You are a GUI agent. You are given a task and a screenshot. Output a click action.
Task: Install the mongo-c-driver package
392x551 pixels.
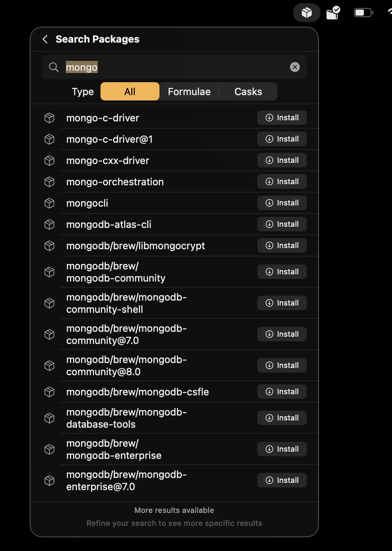pos(282,118)
